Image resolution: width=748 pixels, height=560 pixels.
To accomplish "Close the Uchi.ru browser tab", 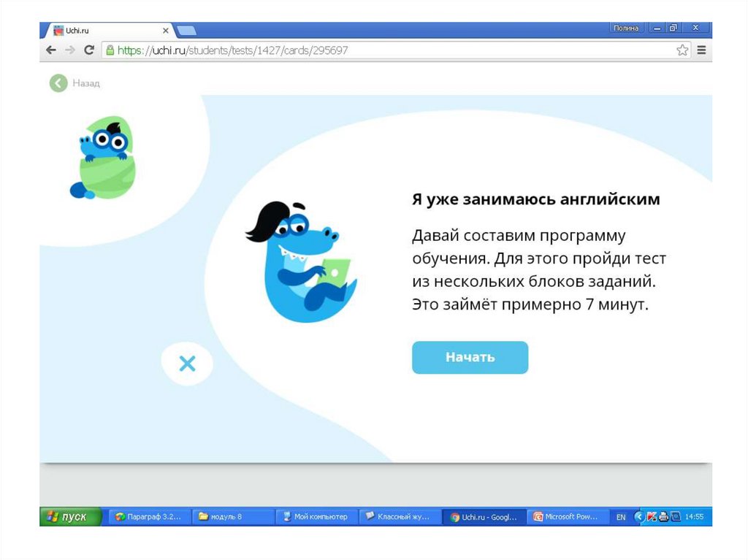I will (166, 31).
